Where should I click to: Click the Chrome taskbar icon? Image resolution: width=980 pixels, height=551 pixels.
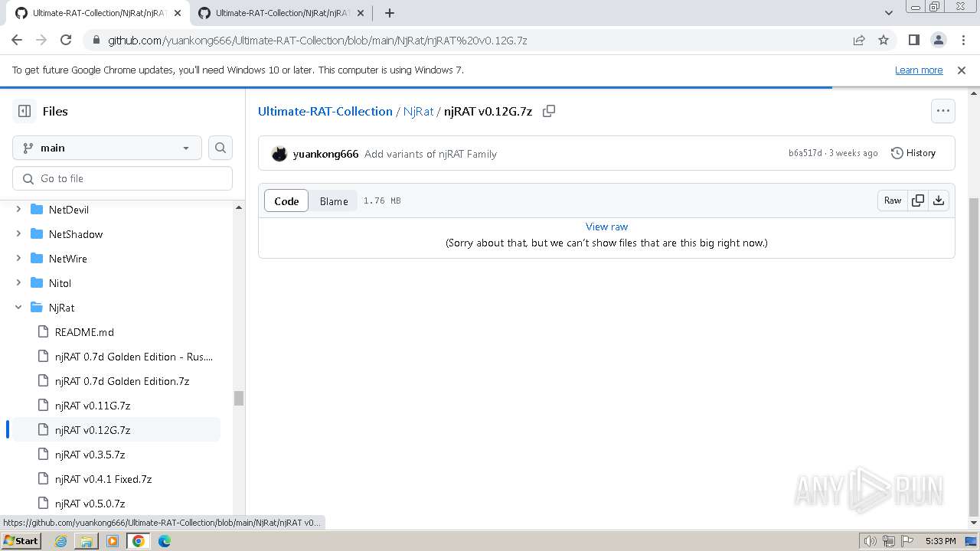(139, 541)
